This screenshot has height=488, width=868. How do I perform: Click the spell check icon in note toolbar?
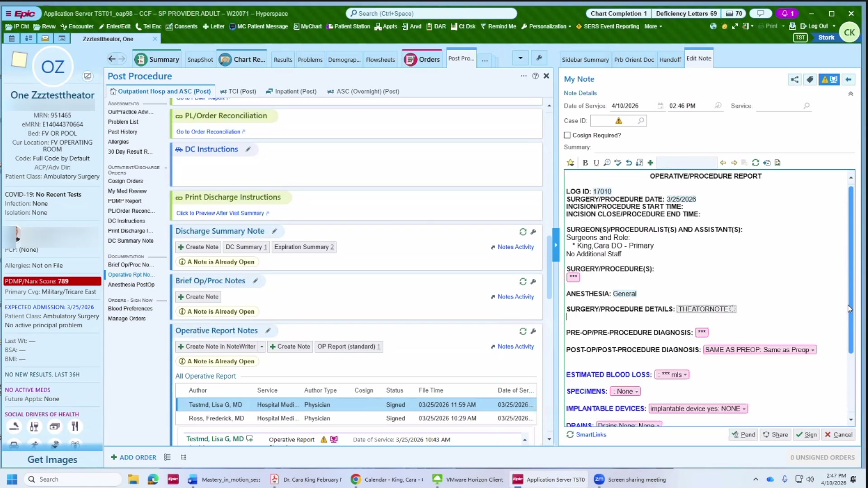(618, 163)
